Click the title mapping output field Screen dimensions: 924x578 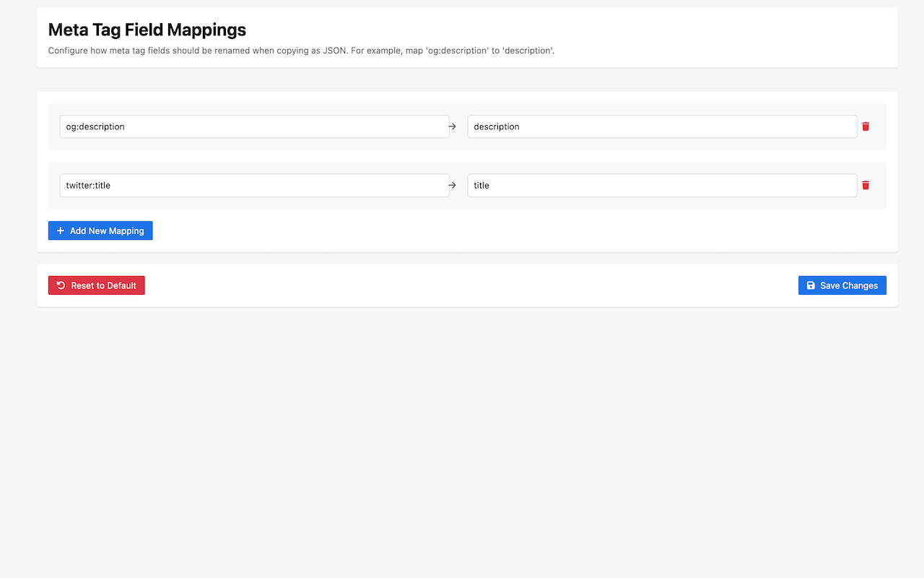point(662,185)
